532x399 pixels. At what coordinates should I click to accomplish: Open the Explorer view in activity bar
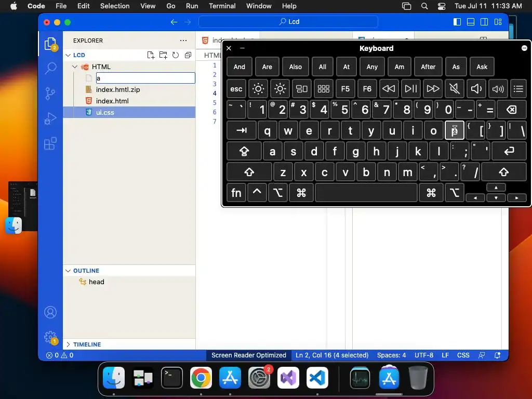[50, 44]
